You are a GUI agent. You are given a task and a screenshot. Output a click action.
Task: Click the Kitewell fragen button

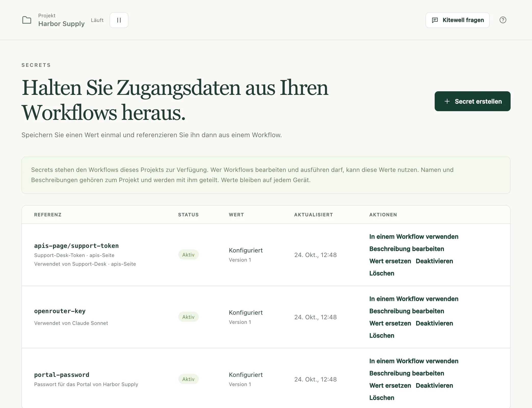tap(457, 20)
